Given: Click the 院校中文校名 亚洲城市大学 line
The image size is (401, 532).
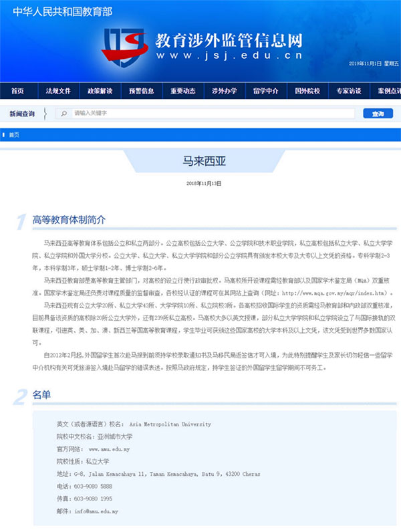Looking at the screenshot, I should click(x=94, y=436).
